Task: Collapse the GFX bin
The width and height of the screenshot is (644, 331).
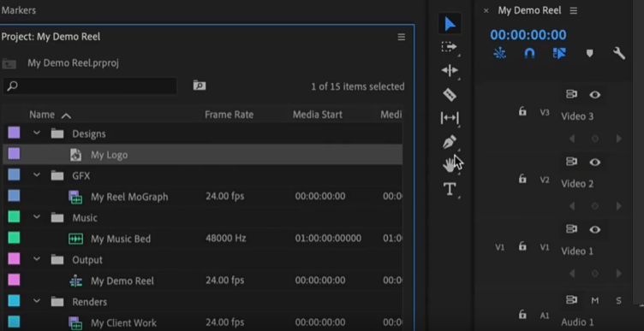Action: 37,174
